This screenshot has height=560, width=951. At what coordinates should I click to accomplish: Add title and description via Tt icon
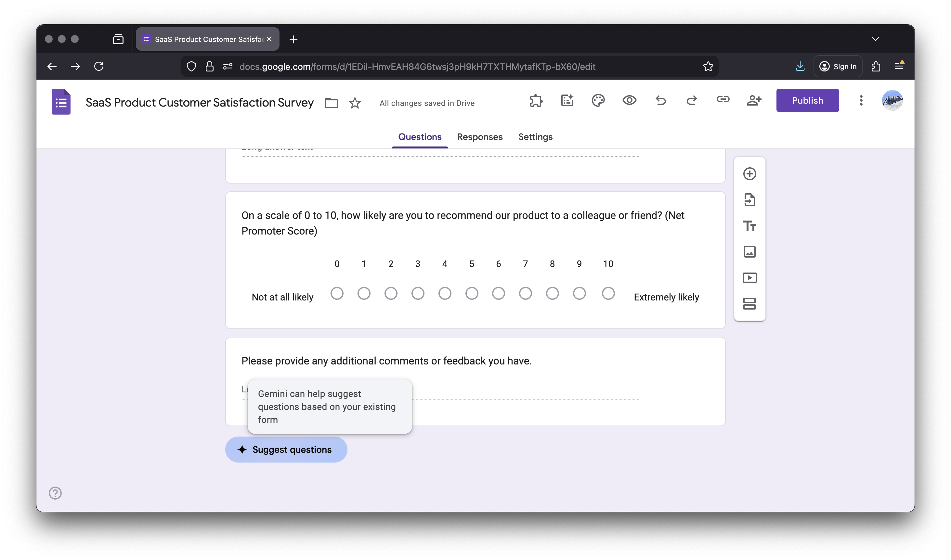point(750,226)
